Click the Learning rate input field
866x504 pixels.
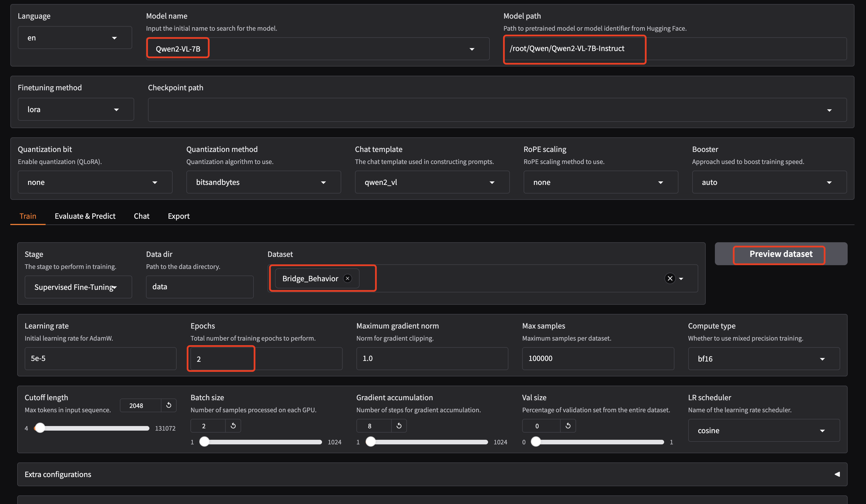100,358
